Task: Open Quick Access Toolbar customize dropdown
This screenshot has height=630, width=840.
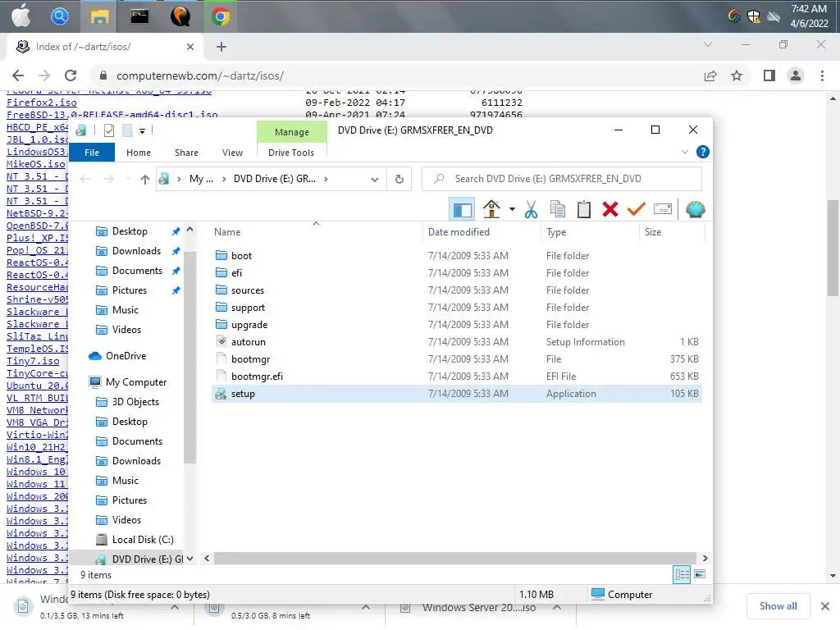Action: click(142, 130)
